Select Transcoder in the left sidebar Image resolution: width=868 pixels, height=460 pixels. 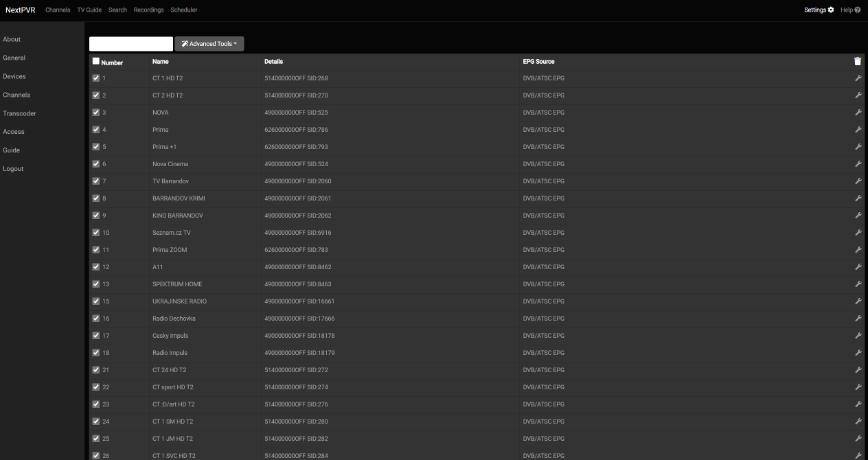coord(19,113)
